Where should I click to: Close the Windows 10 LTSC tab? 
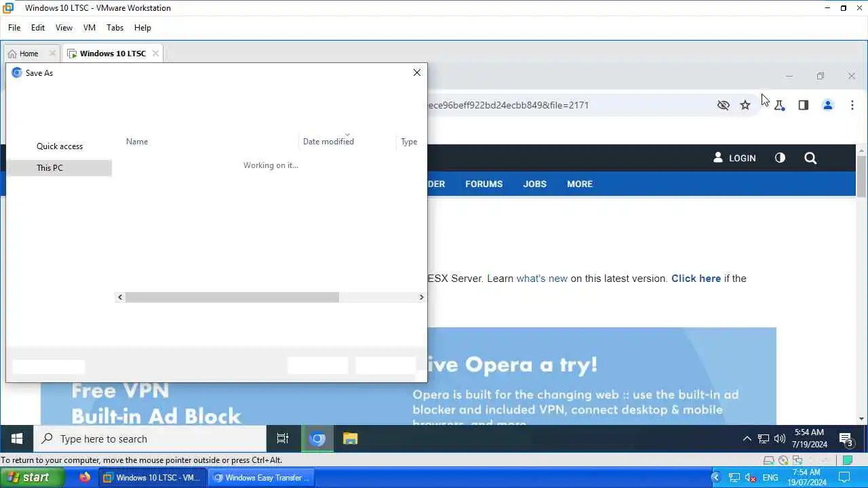pos(155,54)
